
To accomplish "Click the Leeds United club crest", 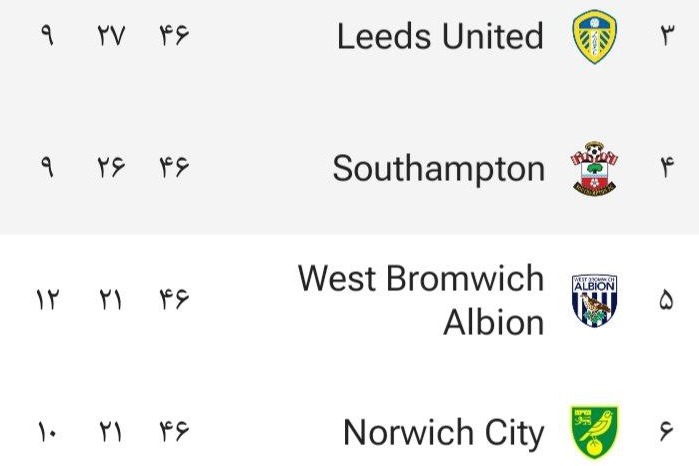I will [x=594, y=37].
